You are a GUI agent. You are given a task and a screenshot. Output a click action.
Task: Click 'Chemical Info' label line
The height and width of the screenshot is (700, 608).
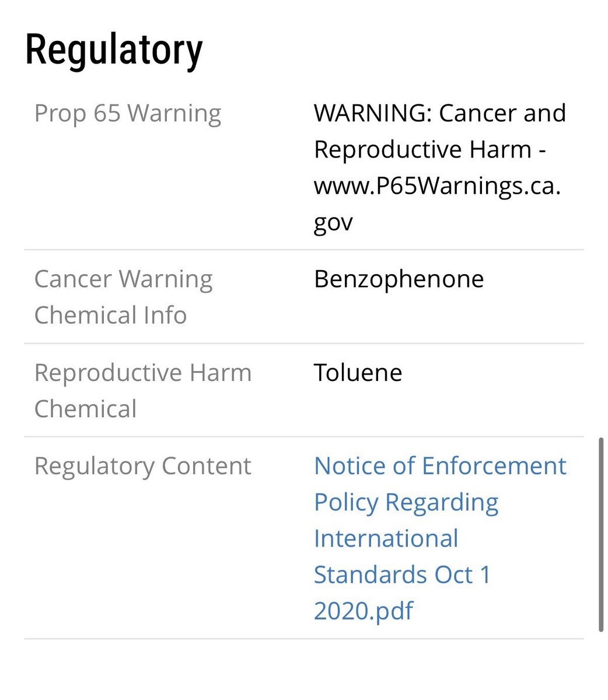[x=110, y=315]
